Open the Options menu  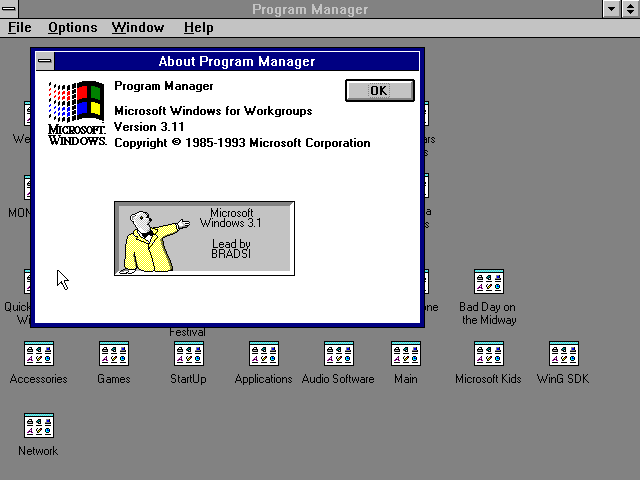coord(73,27)
